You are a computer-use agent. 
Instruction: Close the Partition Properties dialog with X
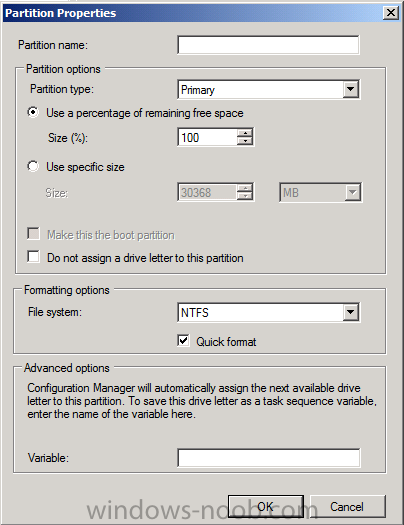click(x=390, y=13)
